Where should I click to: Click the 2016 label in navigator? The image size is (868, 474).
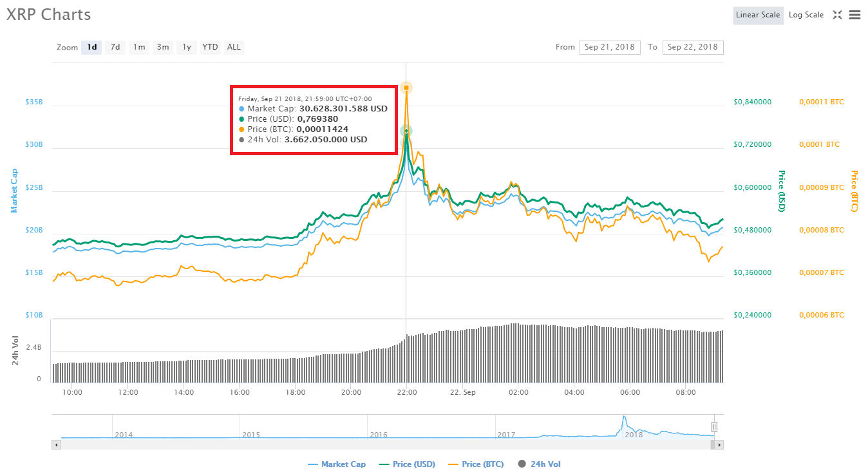379,435
